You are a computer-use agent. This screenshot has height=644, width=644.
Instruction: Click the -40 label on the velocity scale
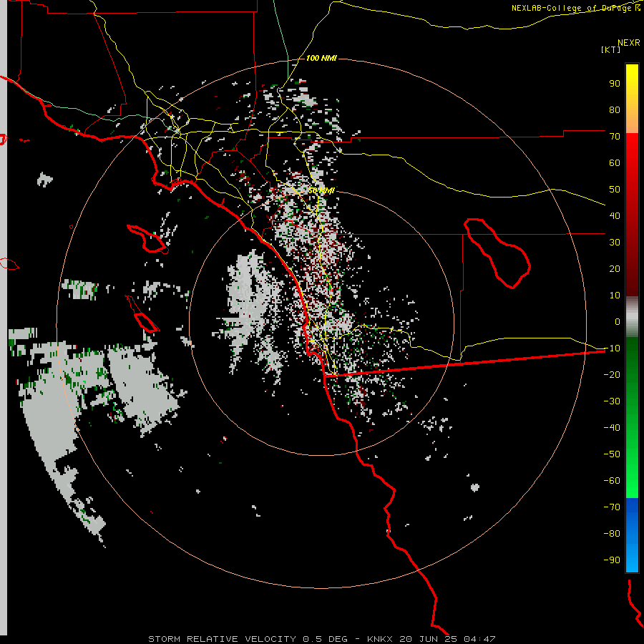[612, 428]
